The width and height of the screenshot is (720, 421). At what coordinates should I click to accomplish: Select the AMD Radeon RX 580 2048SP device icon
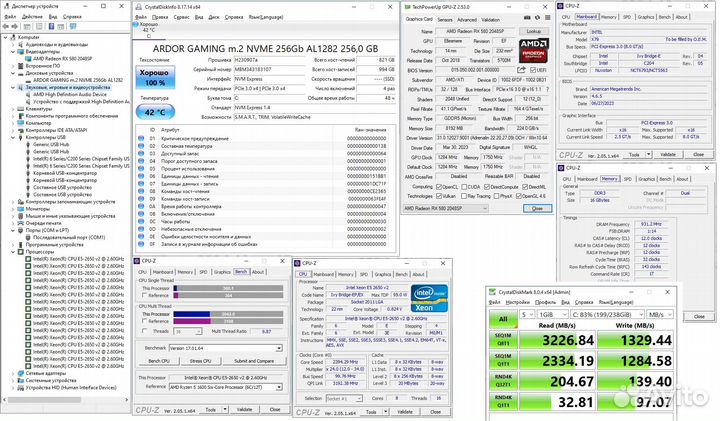click(x=28, y=59)
